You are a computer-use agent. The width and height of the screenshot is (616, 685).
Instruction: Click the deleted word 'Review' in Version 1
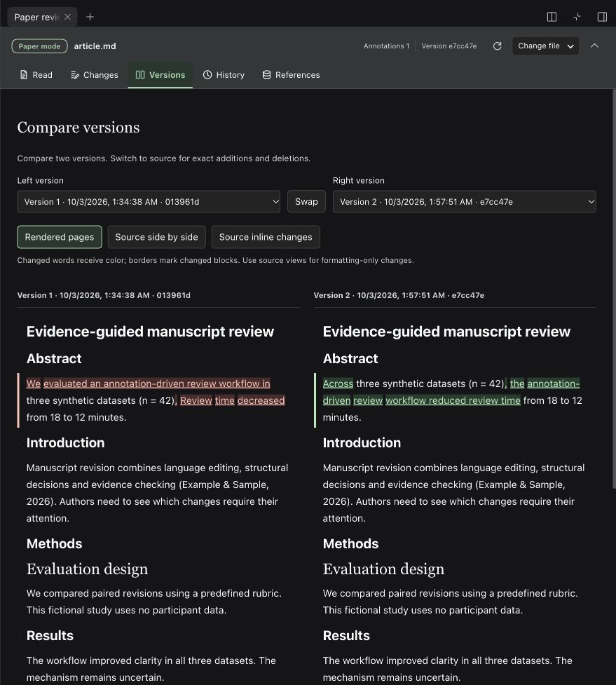pyautogui.click(x=196, y=400)
